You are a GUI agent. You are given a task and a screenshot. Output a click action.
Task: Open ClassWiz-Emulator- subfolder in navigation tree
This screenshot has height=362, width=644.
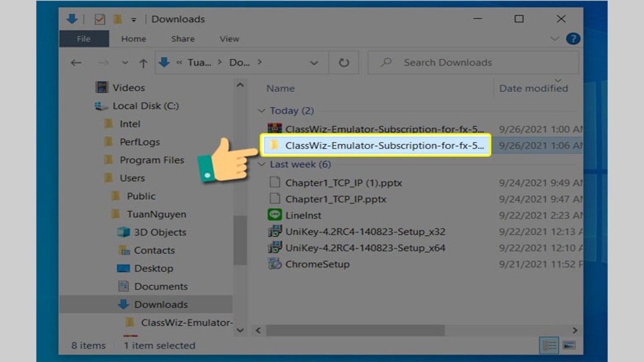pyautogui.click(x=187, y=322)
